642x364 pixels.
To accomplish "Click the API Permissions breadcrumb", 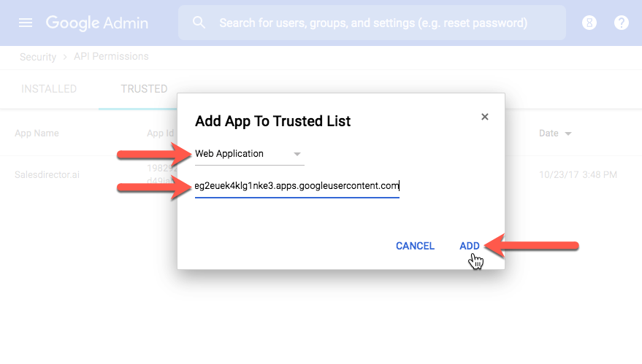I will (x=111, y=56).
